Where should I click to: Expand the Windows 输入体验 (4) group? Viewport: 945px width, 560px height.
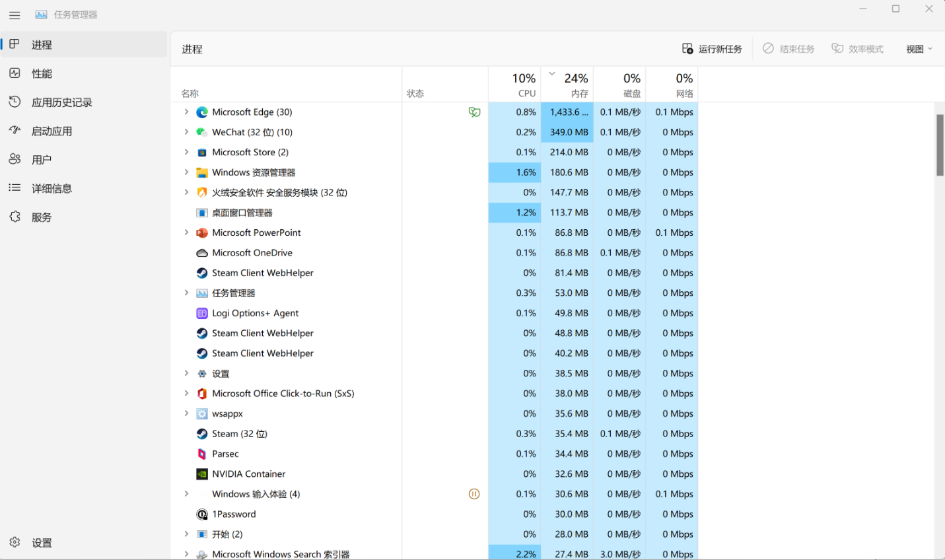pos(186,494)
